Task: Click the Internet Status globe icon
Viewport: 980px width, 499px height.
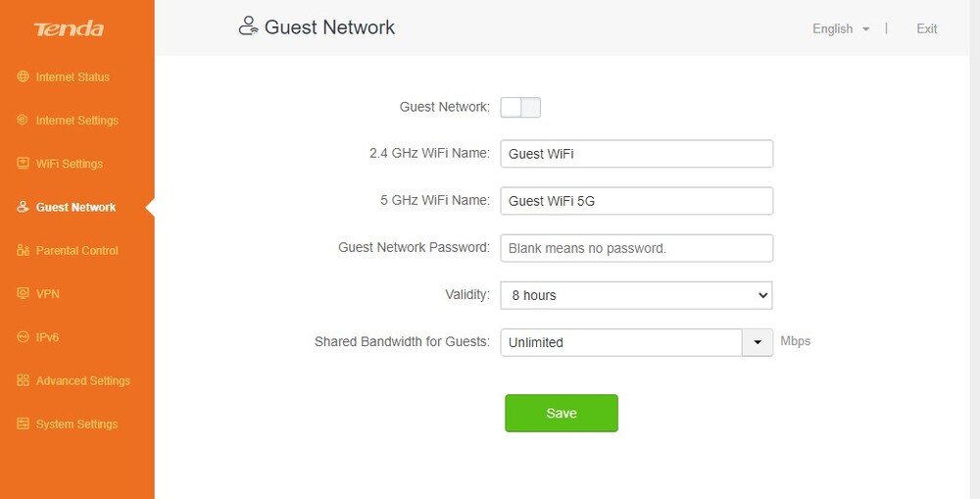Action: click(x=24, y=76)
